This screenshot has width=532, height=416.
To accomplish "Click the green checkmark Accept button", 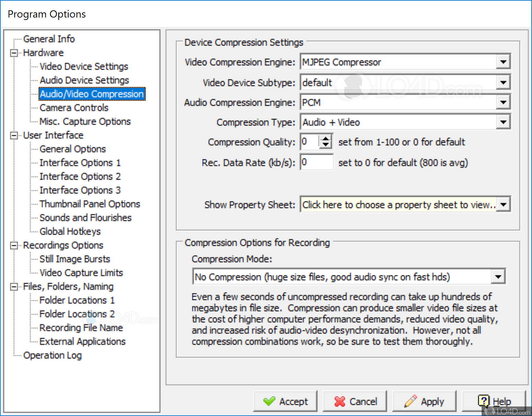I will 285,401.
